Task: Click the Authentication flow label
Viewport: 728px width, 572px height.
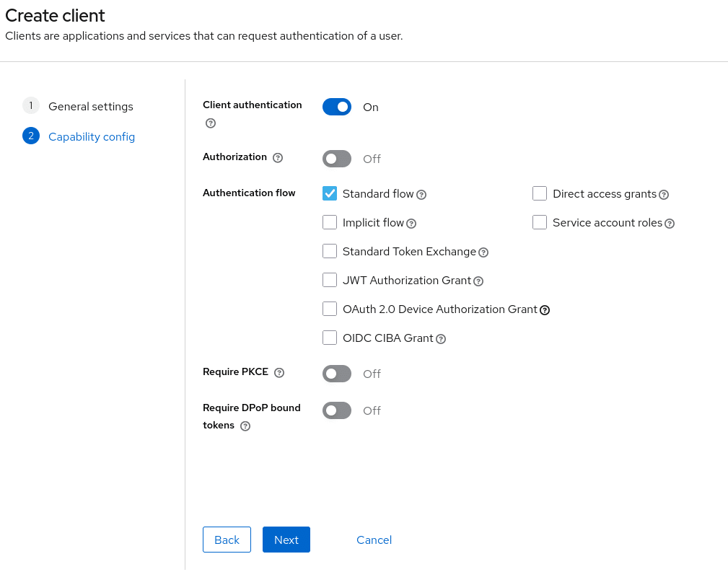Action: 249,193
